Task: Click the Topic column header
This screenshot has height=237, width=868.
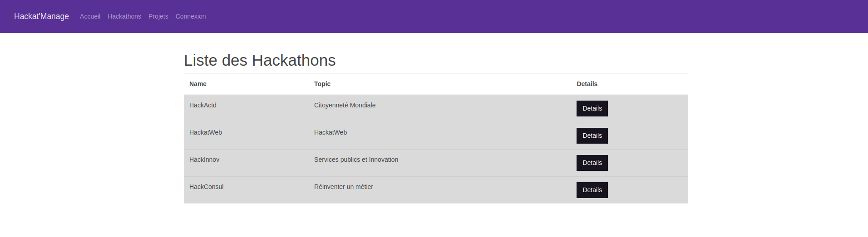Action: tap(322, 84)
